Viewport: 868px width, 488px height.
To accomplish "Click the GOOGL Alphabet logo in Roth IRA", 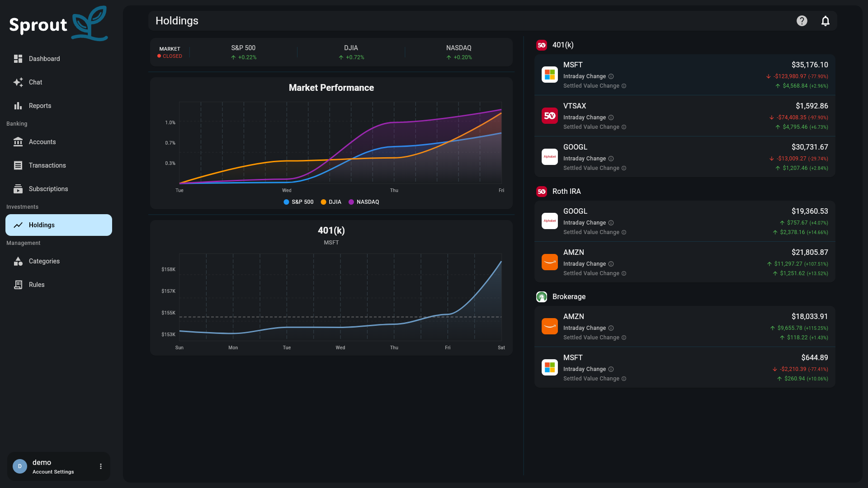I will [x=550, y=221].
